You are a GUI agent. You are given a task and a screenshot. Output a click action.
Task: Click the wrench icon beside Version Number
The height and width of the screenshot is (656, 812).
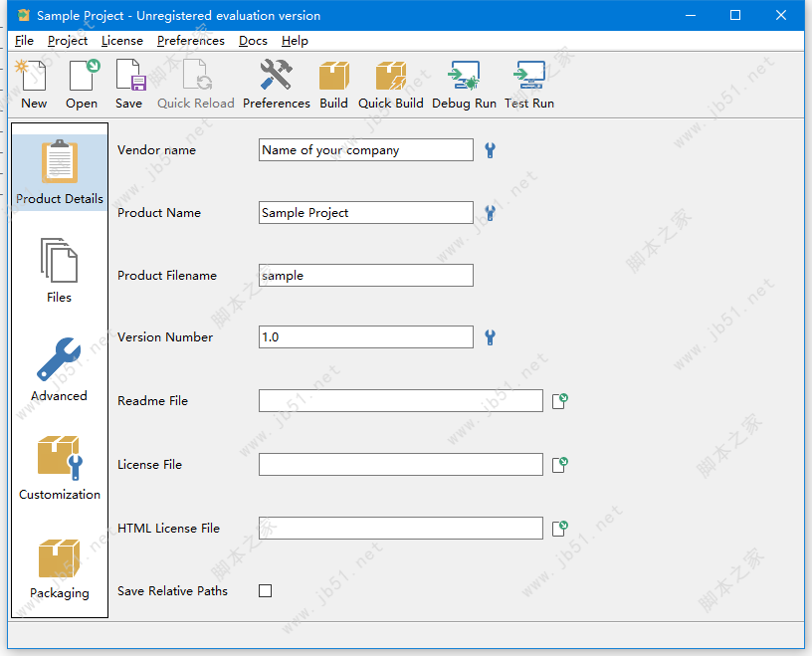tap(490, 337)
